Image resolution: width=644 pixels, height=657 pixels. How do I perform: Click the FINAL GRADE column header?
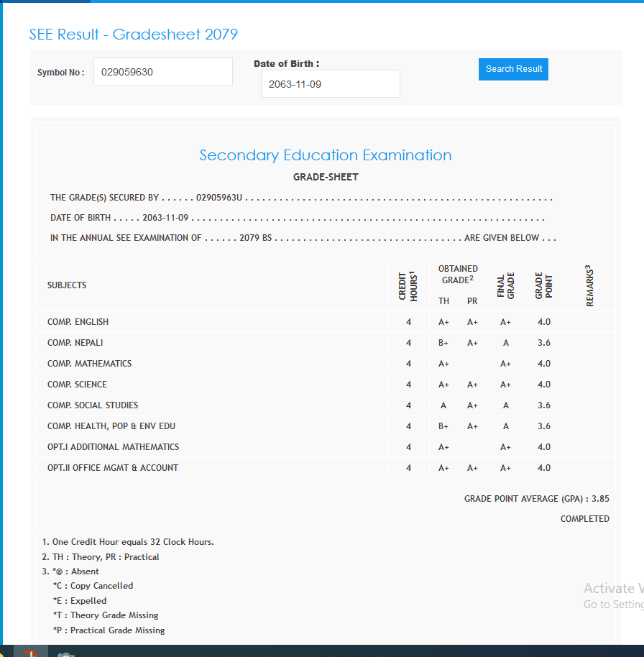[506, 285]
